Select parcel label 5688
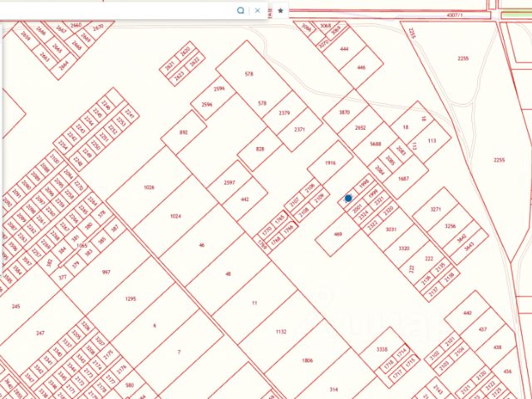This screenshot has width=532, height=399. tap(375, 144)
